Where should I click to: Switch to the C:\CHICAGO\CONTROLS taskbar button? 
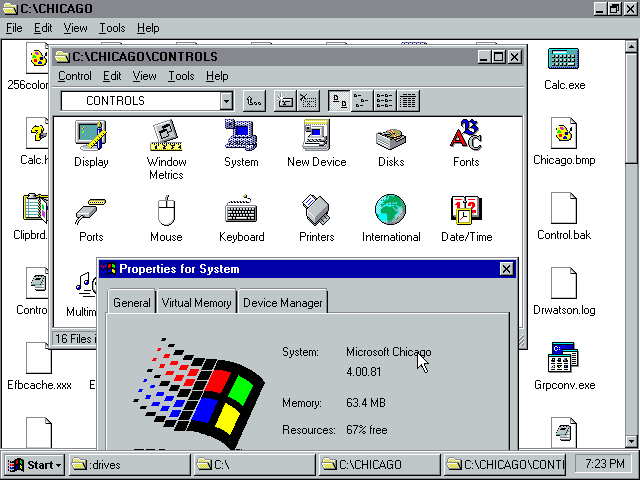504,465
